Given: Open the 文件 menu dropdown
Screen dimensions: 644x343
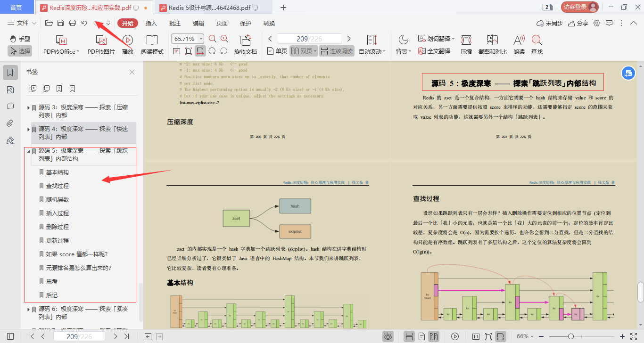Looking at the screenshot, I should 22,23.
